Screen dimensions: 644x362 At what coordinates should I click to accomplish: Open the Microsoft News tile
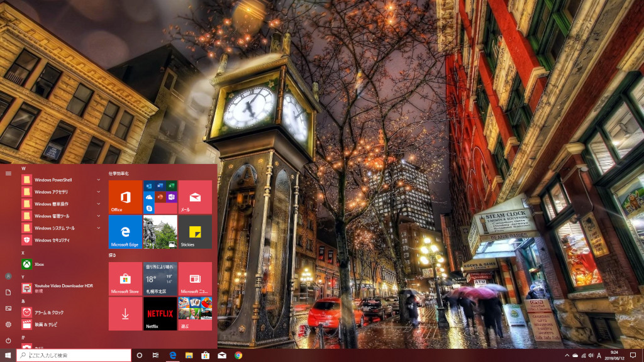click(x=195, y=278)
